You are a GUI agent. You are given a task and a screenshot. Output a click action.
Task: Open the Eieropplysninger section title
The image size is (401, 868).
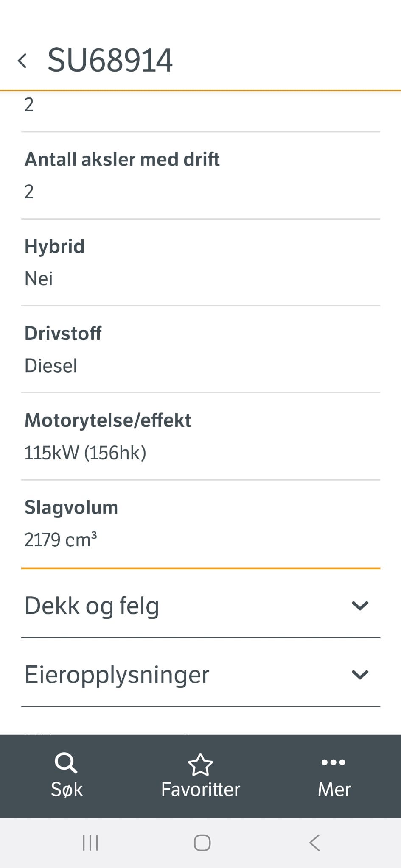coord(117,674)
